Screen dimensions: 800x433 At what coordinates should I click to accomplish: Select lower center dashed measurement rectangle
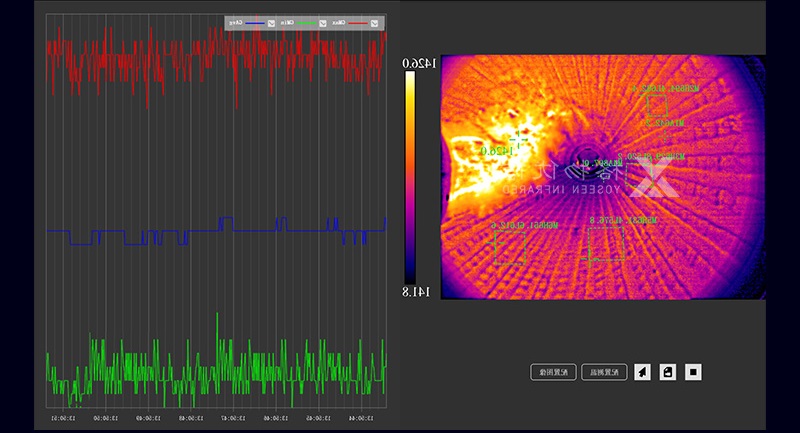click(606, 243)
